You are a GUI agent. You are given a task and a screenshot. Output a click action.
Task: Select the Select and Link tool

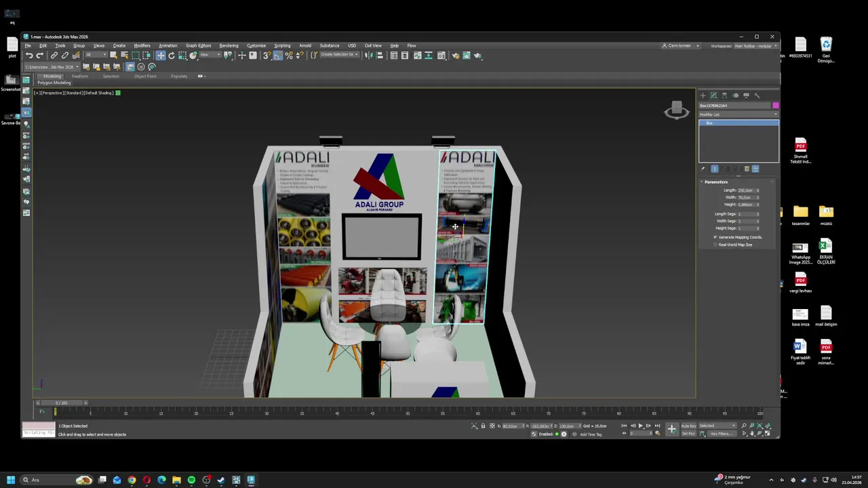54,56
